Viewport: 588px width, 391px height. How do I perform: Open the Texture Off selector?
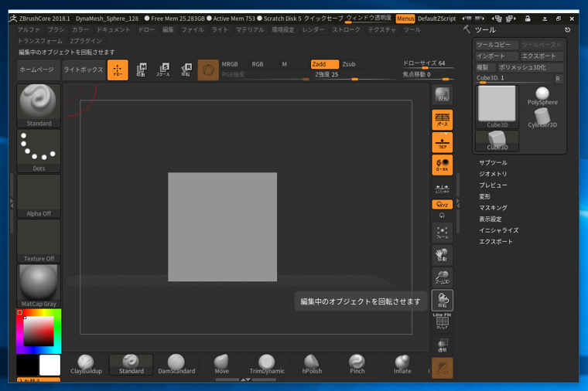(39, 241)
